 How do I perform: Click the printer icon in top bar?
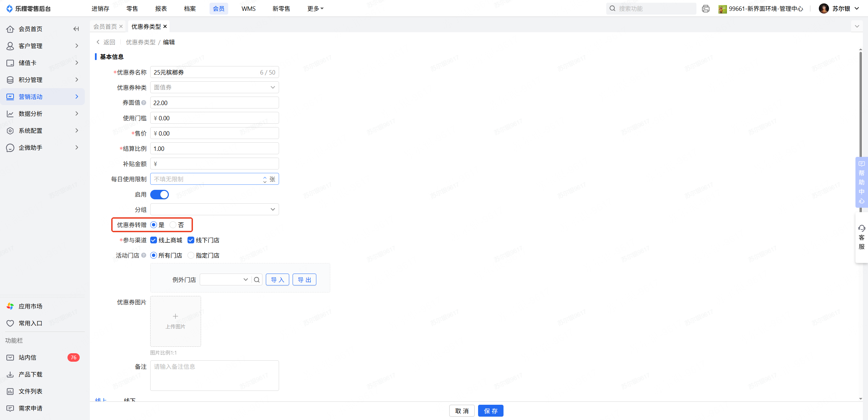706,9
